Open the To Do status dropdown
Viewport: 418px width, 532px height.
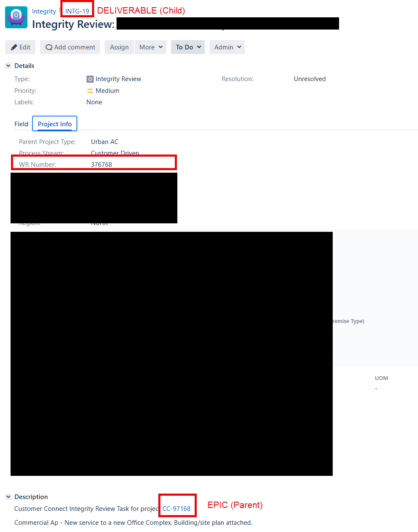tap(188, 47)
